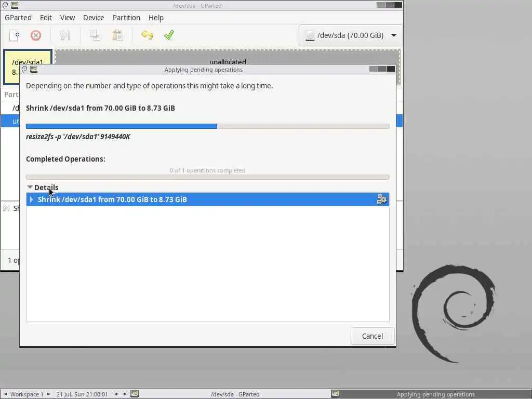Click the Completed Operations: label
The image size is (532, 399).
[65, 159]
